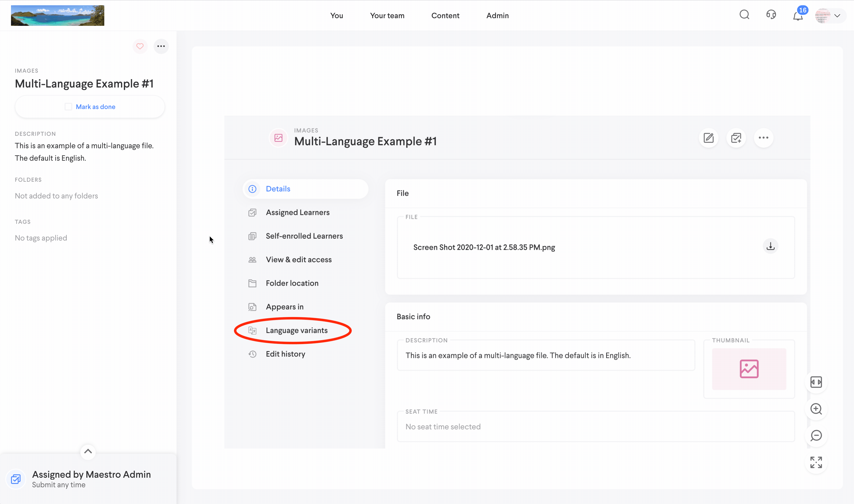Viewport: 854px width, 504px height.
Task: Open notifications bell with 16 badge
Action: pyautogui.click(x=798, y=16)
